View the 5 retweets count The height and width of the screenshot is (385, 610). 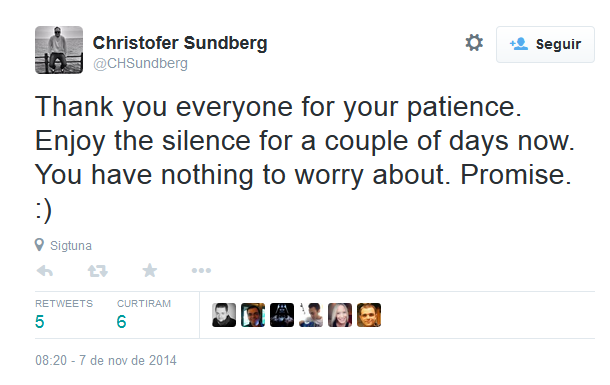(x=39, y=322)
